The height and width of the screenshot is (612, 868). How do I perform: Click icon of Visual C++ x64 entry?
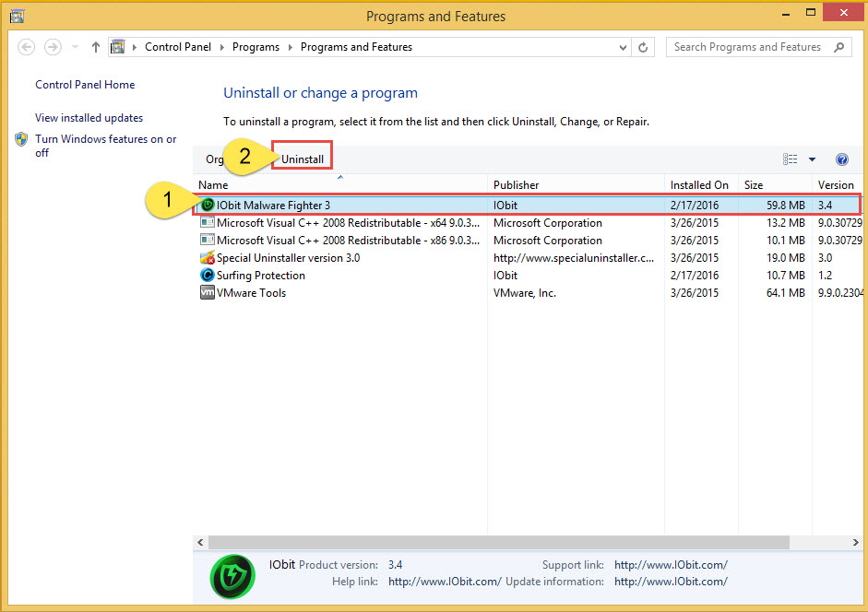click(x=208, y=223)
